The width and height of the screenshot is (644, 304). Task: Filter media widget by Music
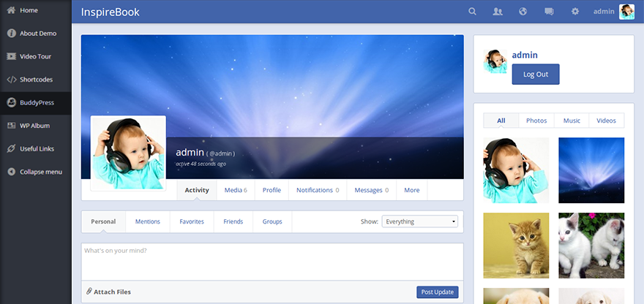point(572,121)
